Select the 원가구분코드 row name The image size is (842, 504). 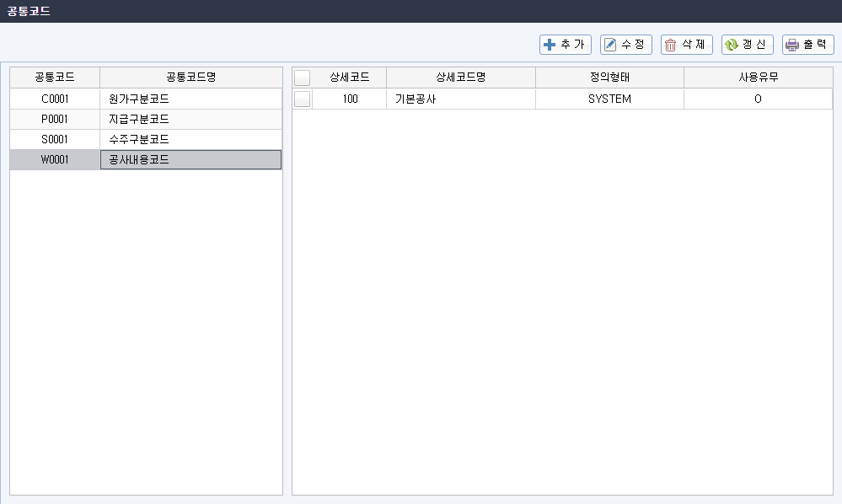(x=191, y=99)
